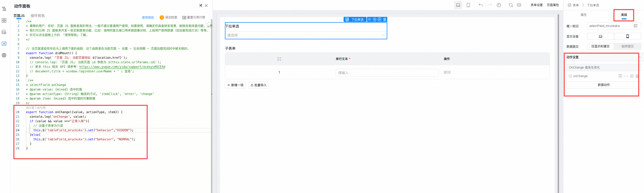View code of the onChange action
644x193 pixels.
pos(626,76)
